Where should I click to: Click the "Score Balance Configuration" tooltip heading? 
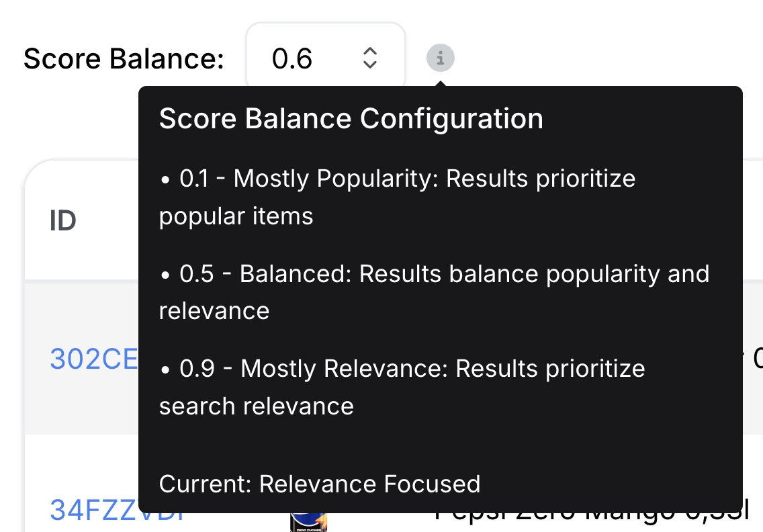click(x=351, y=119)
